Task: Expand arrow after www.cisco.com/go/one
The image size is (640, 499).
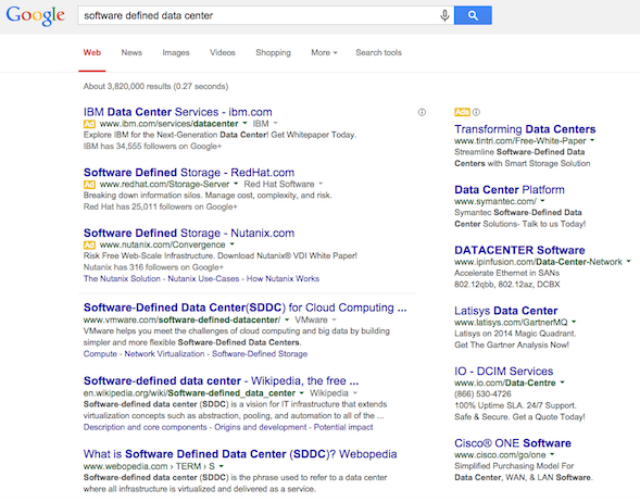Action: click(x=552, y=454)
